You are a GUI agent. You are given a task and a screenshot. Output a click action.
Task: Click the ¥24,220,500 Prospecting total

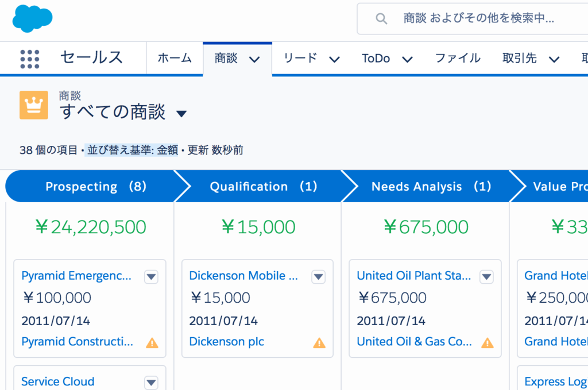pyautogui.click(x=90, y=227)
